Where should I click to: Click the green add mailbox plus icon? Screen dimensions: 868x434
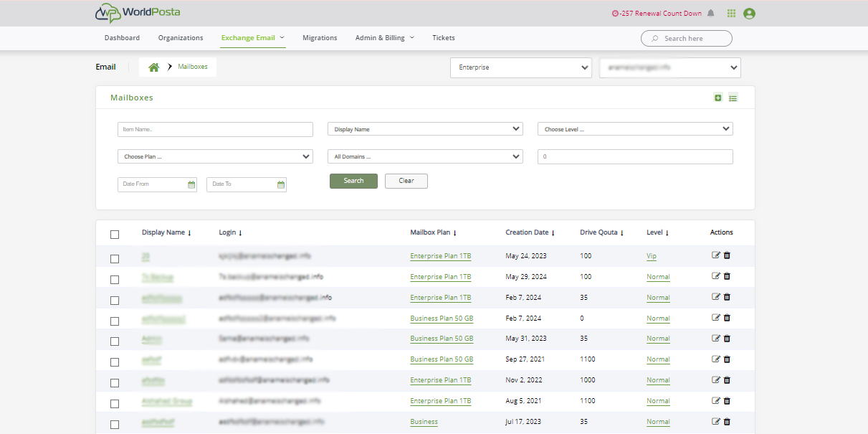click(x=718, y=98)
